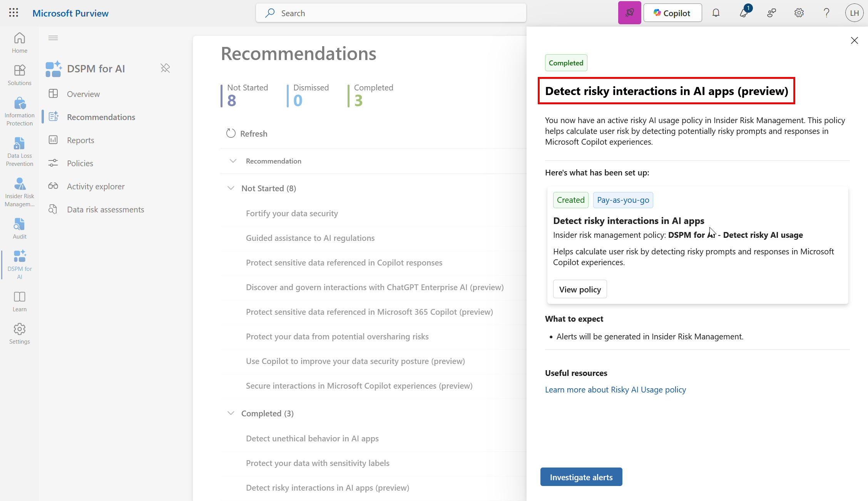Open Reports navigation item
Image resolution: width=868 pixels, height=501 pixels.
[80, 140]
